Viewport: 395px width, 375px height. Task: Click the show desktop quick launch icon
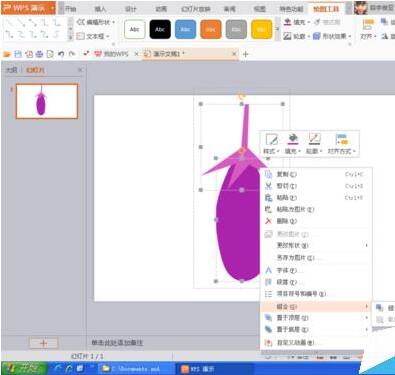click(x=80, y=368)
